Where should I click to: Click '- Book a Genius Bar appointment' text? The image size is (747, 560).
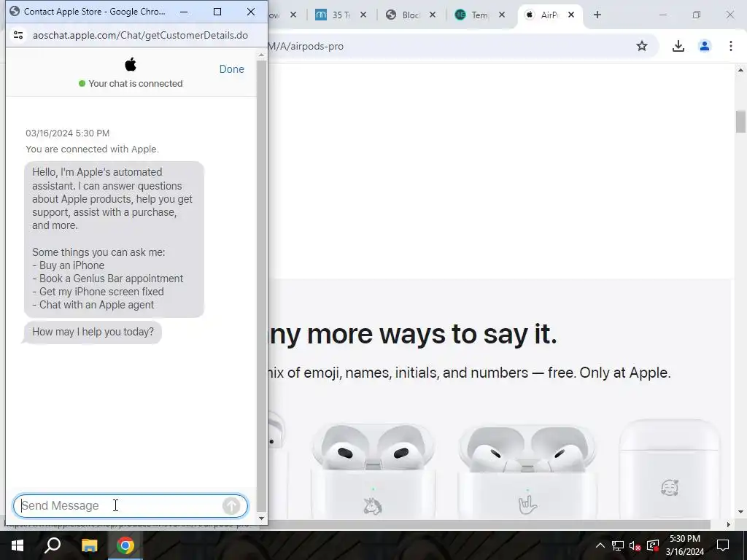point(108,279)
